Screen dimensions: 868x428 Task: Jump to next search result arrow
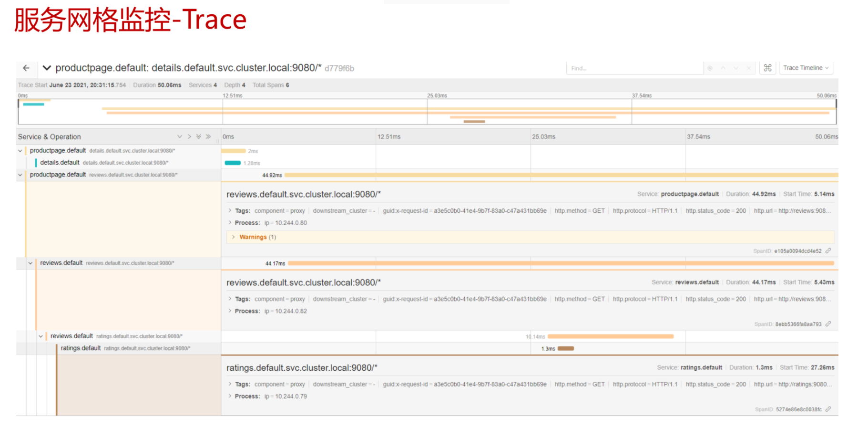[736, 68]
